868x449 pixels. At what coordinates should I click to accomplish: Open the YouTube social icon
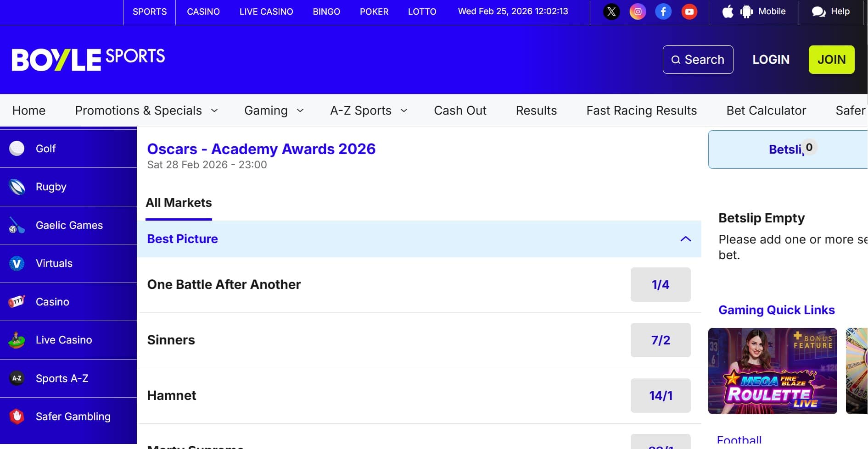[x=689, y=11]
